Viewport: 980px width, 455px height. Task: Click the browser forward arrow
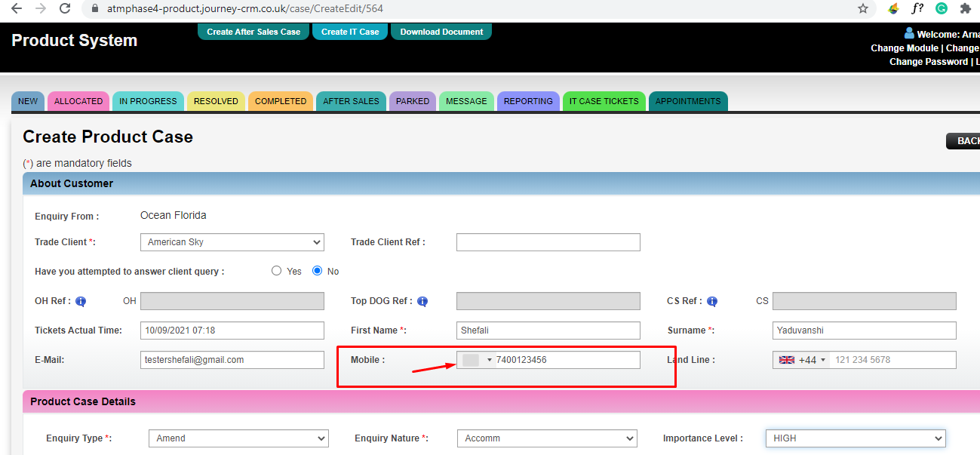coord(41,9)
